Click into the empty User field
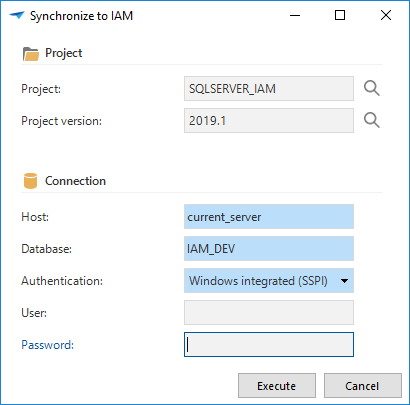 click(x=269, y=312)
